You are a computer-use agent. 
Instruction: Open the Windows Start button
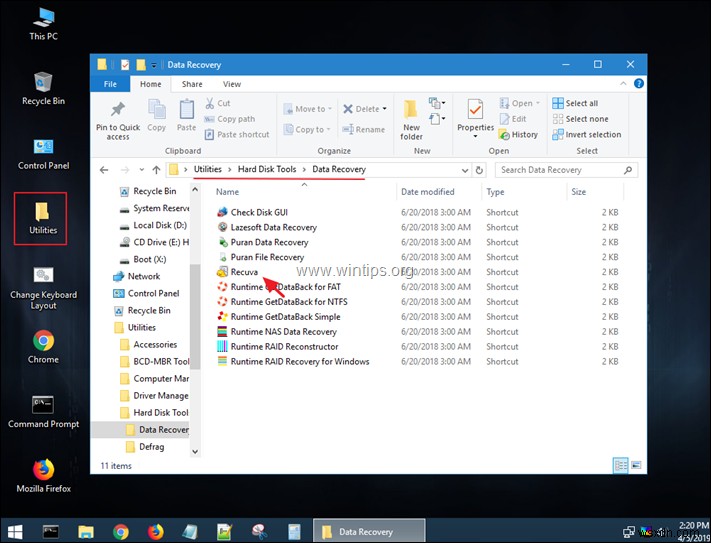click(x=15, y=531)
